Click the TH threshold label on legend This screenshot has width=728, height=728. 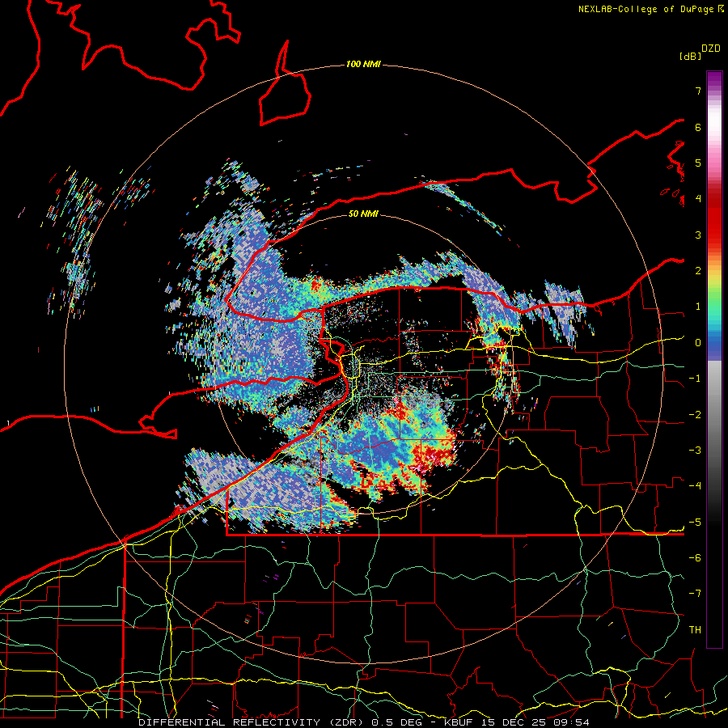coord(695,630)
